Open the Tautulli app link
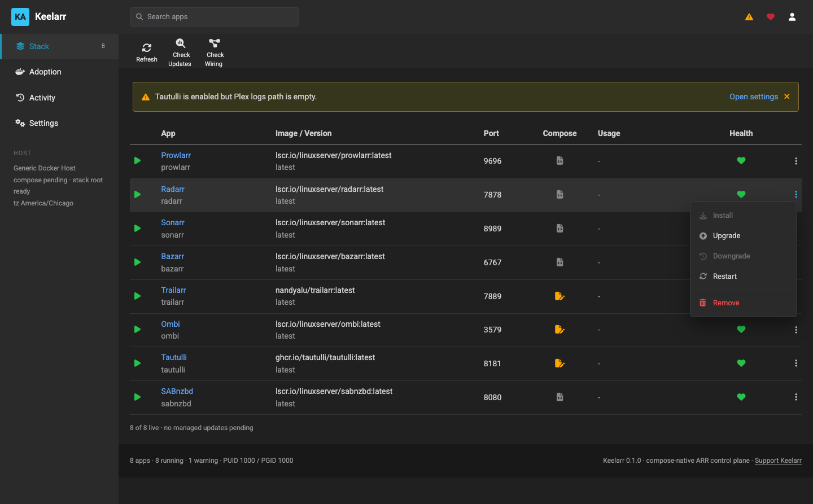The height and width of the screenshot is (504, 813). pyautogui.click(x=174, y=357)
